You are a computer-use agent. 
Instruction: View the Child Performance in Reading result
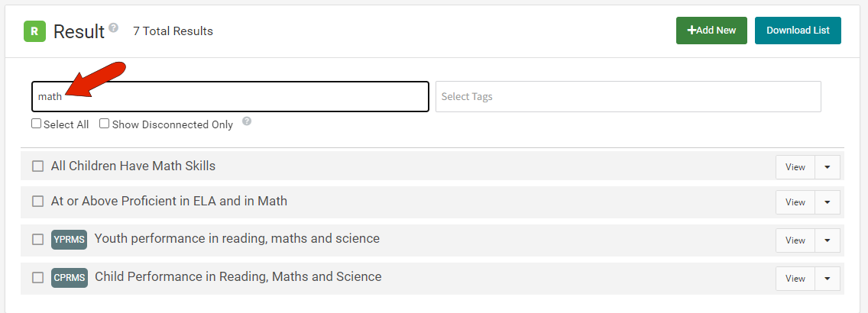click(x=795, y=279)
